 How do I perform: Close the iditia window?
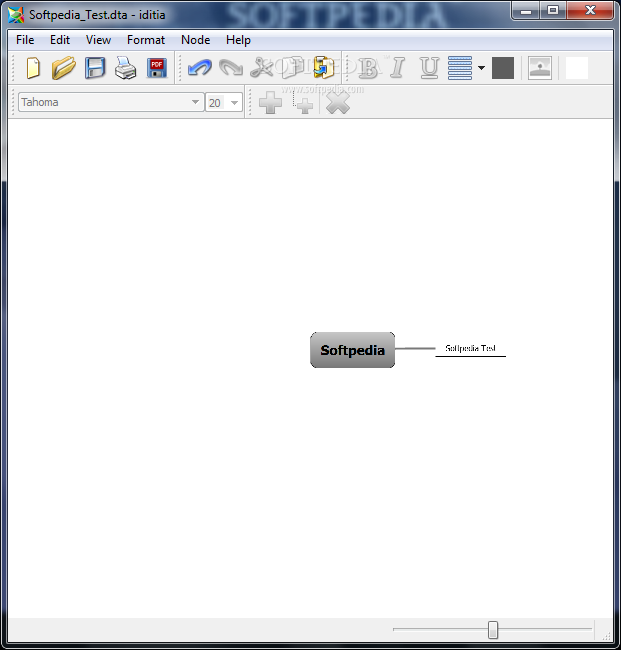pyautogui.click(x=590, y=10)
